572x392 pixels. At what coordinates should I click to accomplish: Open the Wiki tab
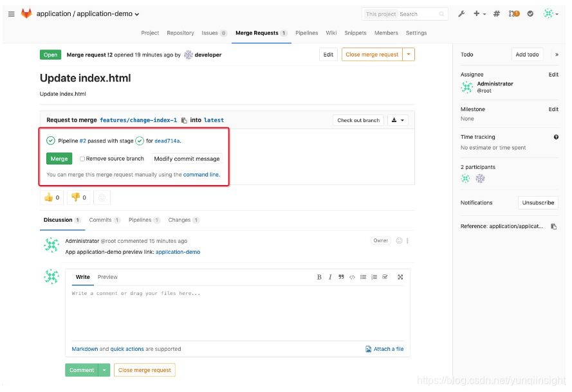tap(331, 33)
